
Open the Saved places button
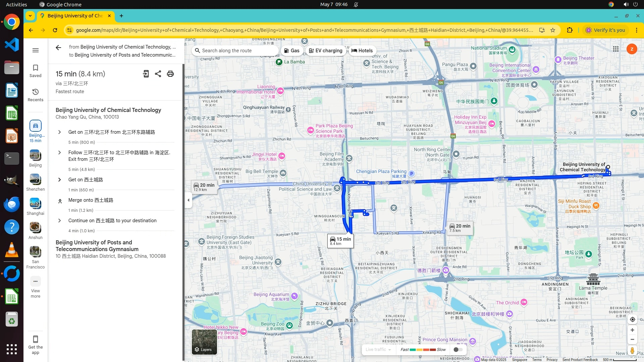click(36, 71)
